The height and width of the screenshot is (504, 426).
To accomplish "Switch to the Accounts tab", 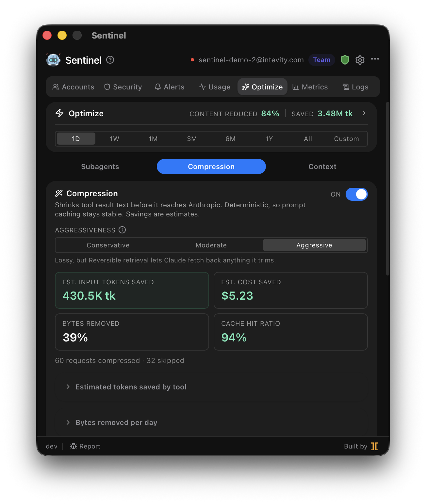I will [x=73, y=87].
